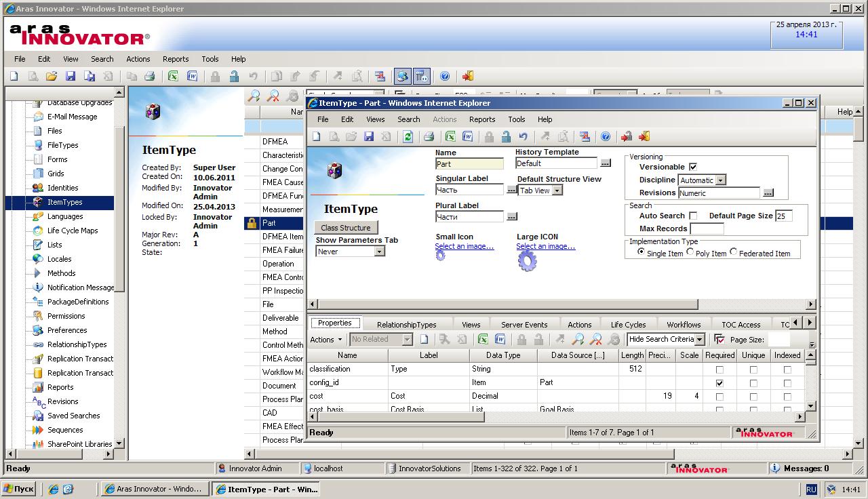Viewport: 868px width, 499px height.
Task: Open the Reports menu in the ItemType window
Action: click(482, 119)
